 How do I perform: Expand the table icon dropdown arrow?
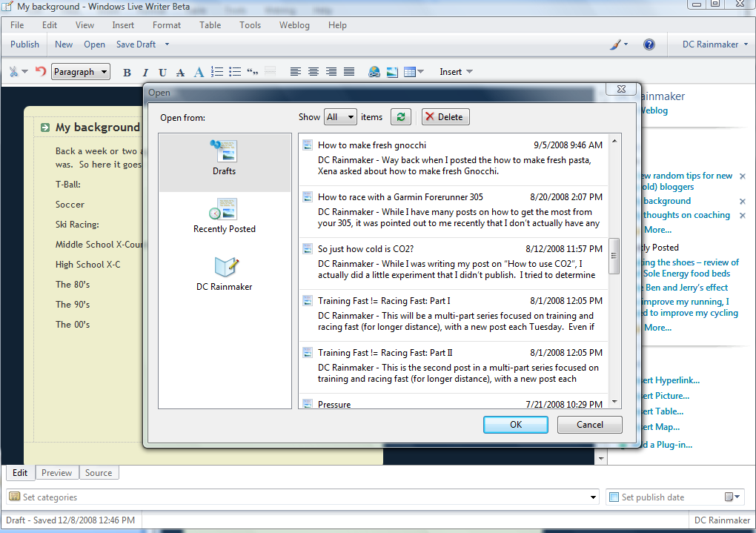(420, 72)
